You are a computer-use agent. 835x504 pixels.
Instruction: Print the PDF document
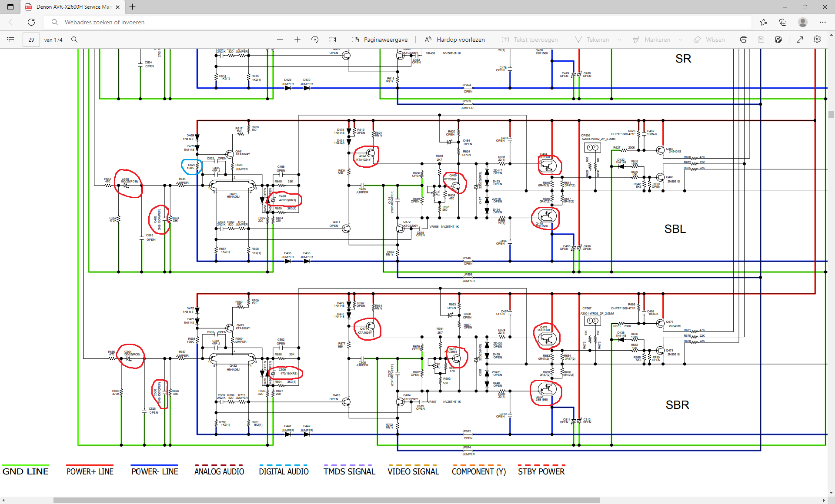744,40
